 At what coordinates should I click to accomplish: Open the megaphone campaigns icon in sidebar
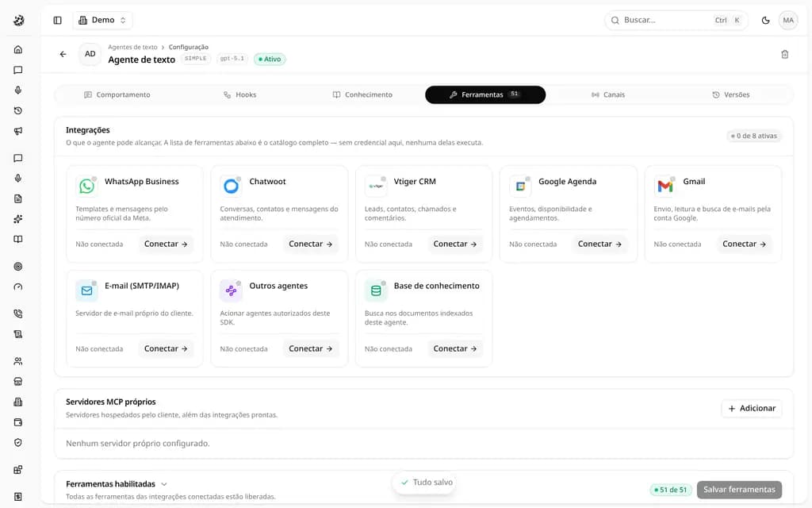[x=18, y=131]
